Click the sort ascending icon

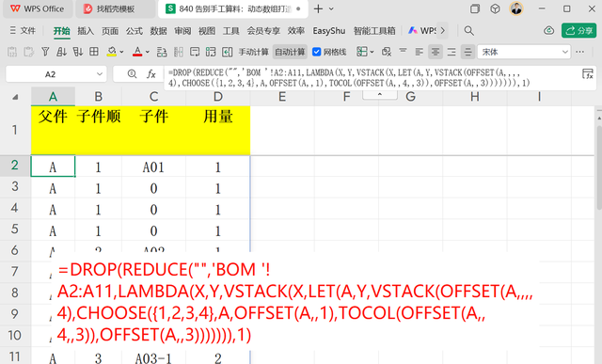click(61, 52)
